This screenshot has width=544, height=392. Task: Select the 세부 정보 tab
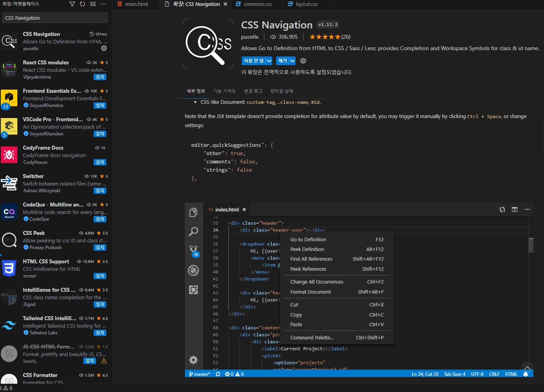[x=196, y=91]
